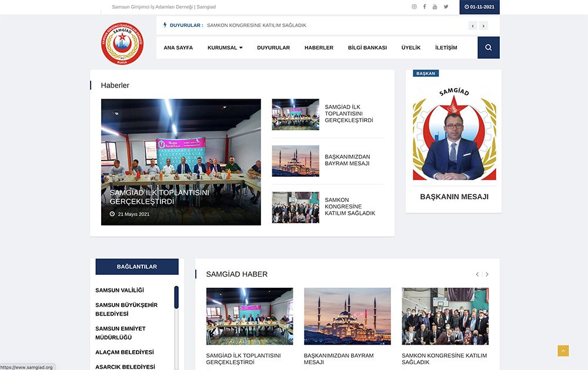Screen dimensions: 588x370
Task: Click the Bağlantılar list scrollbar thumb
Action: (176, 297)
